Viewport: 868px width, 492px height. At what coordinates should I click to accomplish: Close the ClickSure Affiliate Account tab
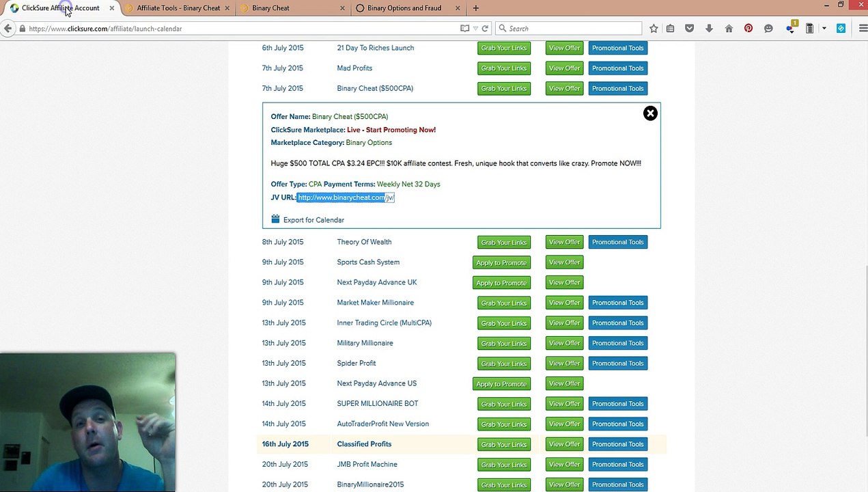point(112,8)
